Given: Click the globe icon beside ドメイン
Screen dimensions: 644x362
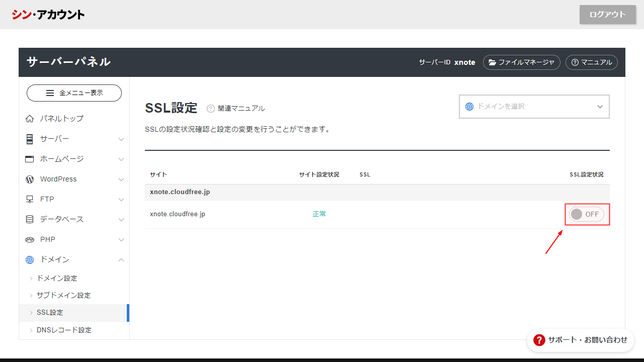Looking at the screenshot, I should point(30,259).
